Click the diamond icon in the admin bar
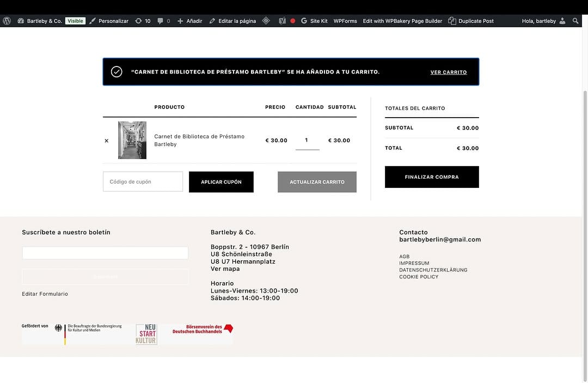 (x=266, y=21)
